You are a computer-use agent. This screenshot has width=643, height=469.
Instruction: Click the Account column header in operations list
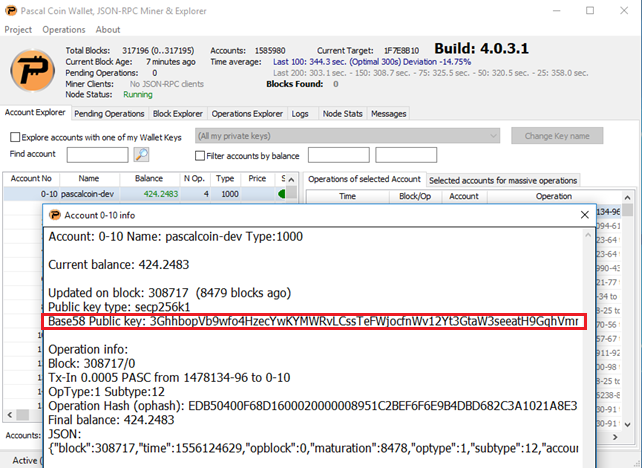(x=464, y=196)
